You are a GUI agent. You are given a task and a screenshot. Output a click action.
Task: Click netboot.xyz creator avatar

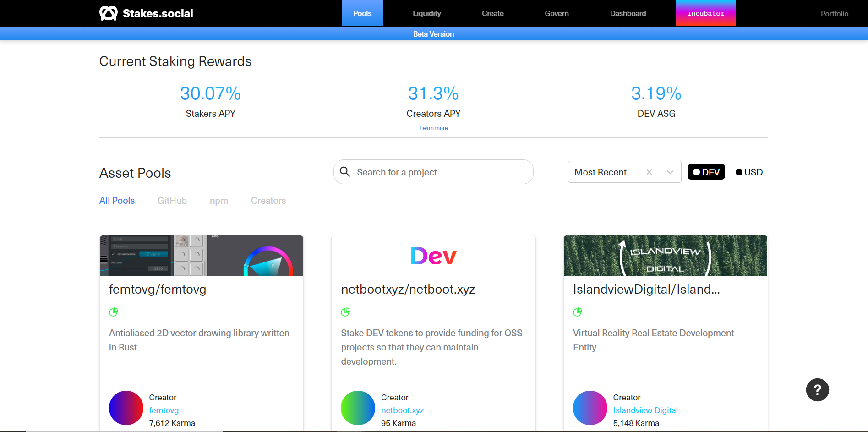tap(358, 408)
